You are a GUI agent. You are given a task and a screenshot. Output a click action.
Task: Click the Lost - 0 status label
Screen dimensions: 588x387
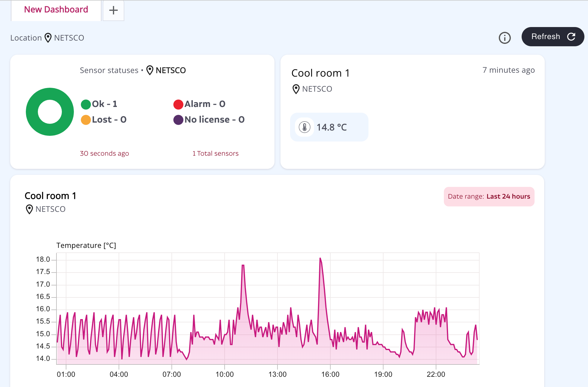[x=109, y=120]
